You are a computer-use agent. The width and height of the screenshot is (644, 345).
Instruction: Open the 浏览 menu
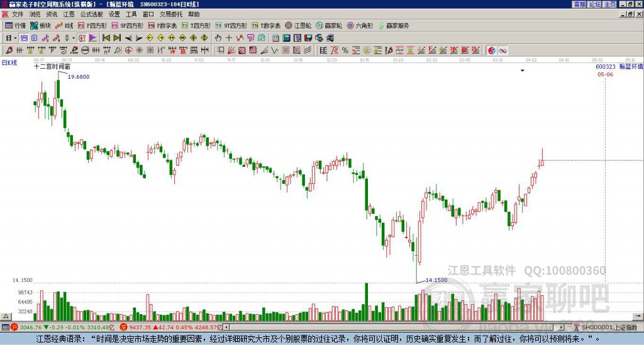point(35,14)
